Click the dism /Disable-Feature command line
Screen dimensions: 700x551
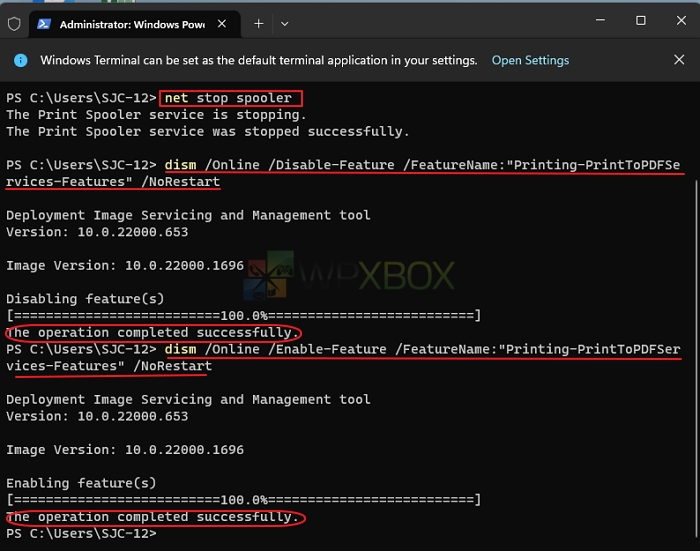coord(343,173)
